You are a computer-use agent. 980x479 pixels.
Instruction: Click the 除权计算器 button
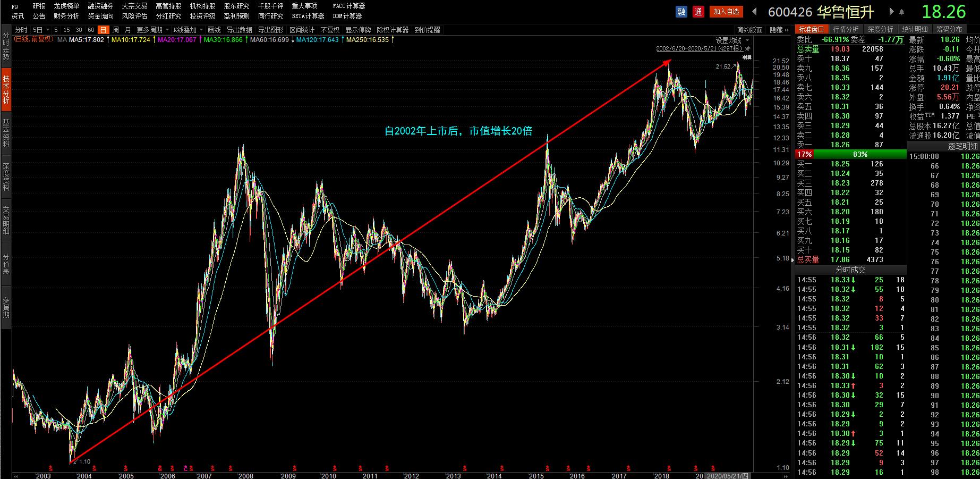[x=393, y=30]
